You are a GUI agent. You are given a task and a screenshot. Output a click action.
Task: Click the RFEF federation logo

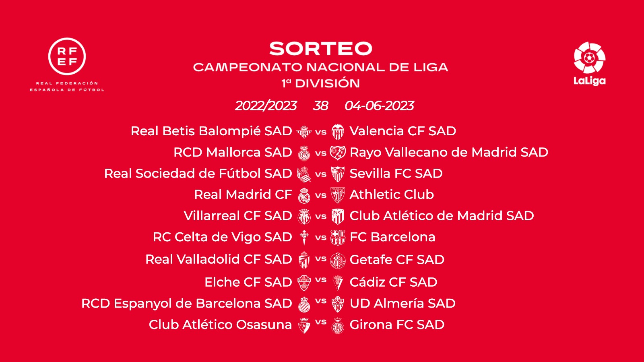[67, 57]
